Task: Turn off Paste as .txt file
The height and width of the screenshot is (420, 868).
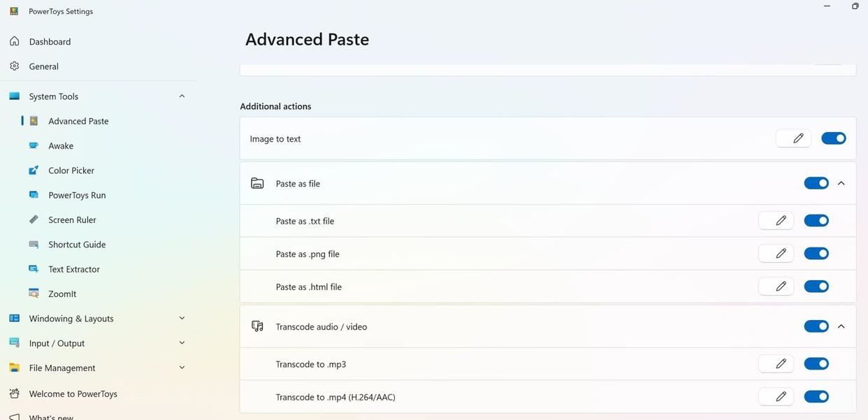Action: (x=816, y=221)
